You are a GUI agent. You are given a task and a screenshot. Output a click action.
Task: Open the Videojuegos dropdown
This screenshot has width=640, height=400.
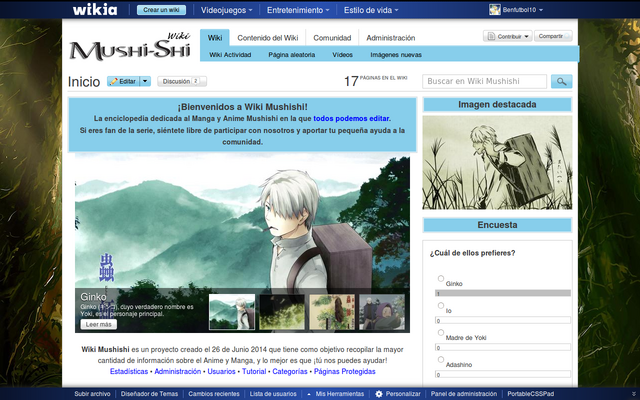pos(226,10)
